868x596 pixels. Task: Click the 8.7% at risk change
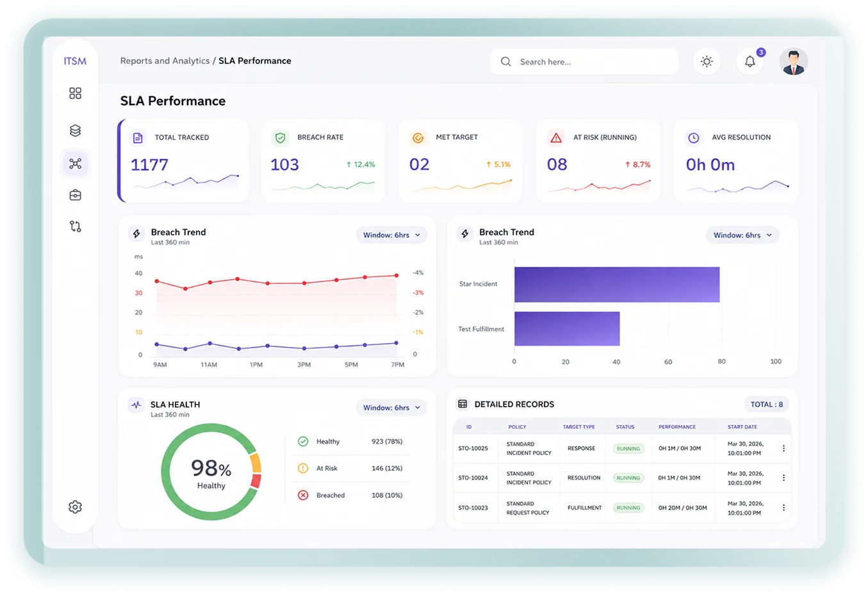click(637, 165)
